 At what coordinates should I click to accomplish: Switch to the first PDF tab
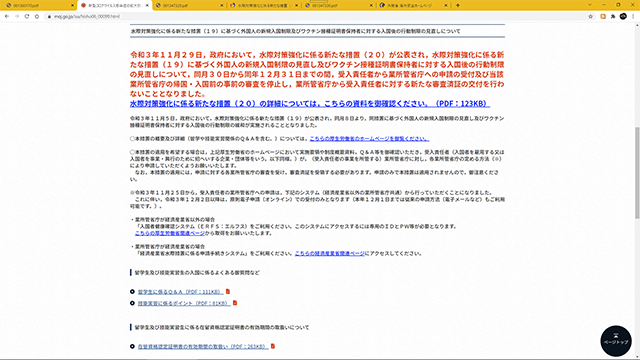pyautogui.click(x=38, y=6)
